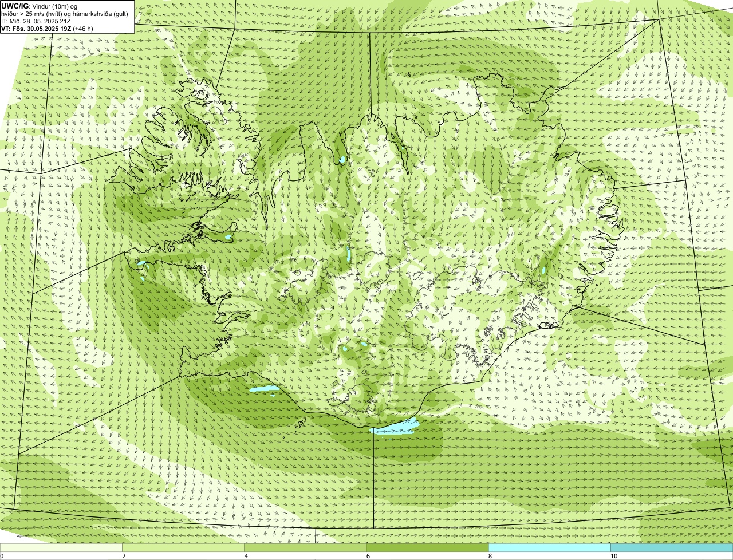Viewport: 733px width, 560px height.
Task: Click the teal legend swatch above 10 m/s
Action: click(x=672, y=547)
